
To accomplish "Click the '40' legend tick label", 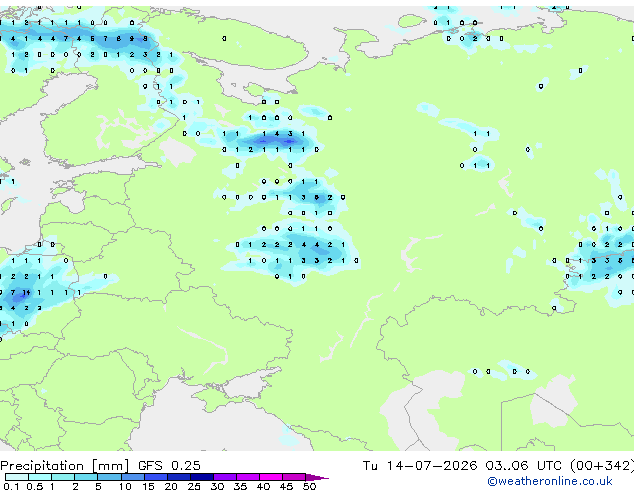I will 263,486.
